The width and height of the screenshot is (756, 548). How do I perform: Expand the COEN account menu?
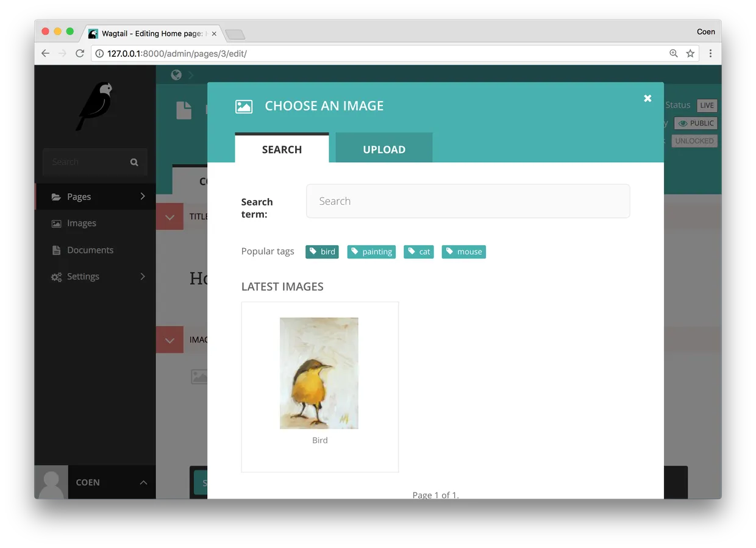(x=143, y=482)
